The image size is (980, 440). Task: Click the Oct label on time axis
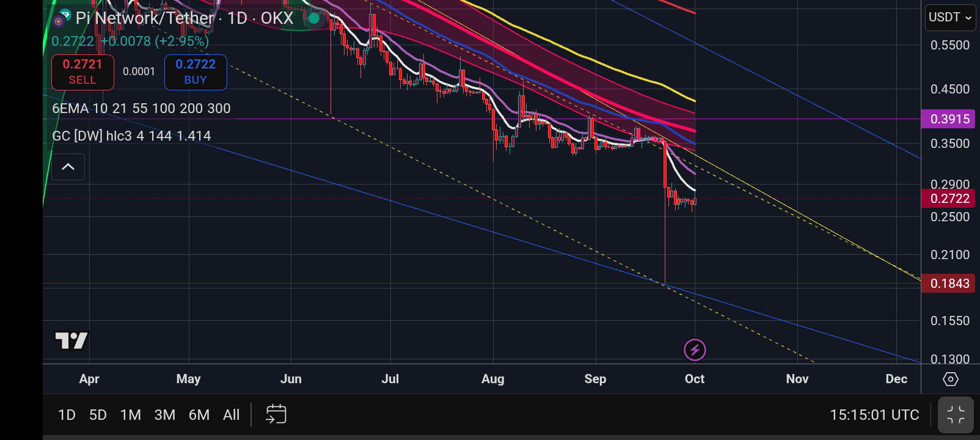(x=695, y=379)
